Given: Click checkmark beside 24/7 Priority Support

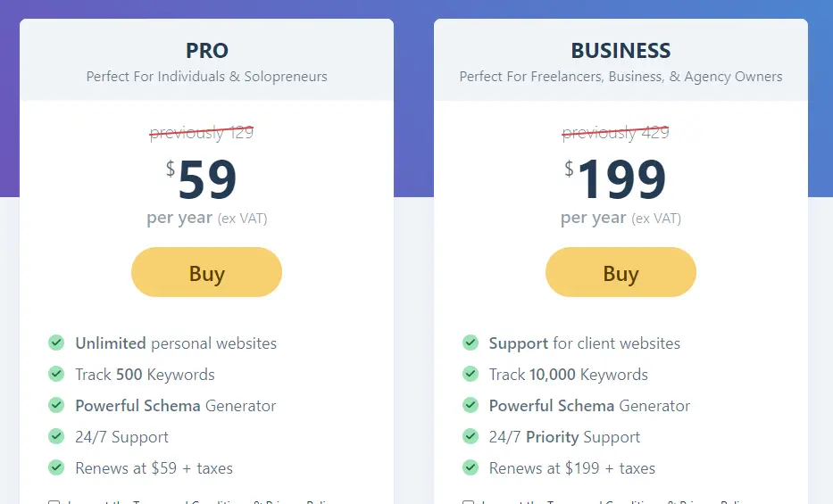Looking at the screenshot, I should tap(471, 436).
